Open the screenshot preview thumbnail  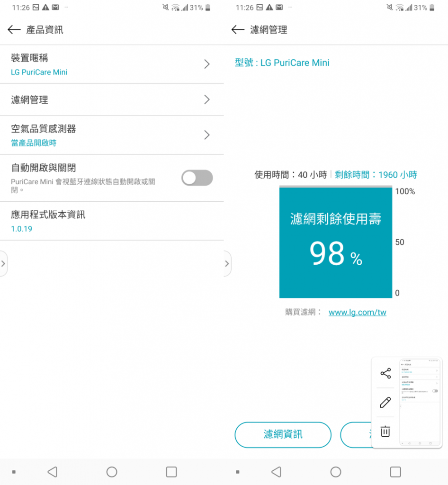pos(420,403)
